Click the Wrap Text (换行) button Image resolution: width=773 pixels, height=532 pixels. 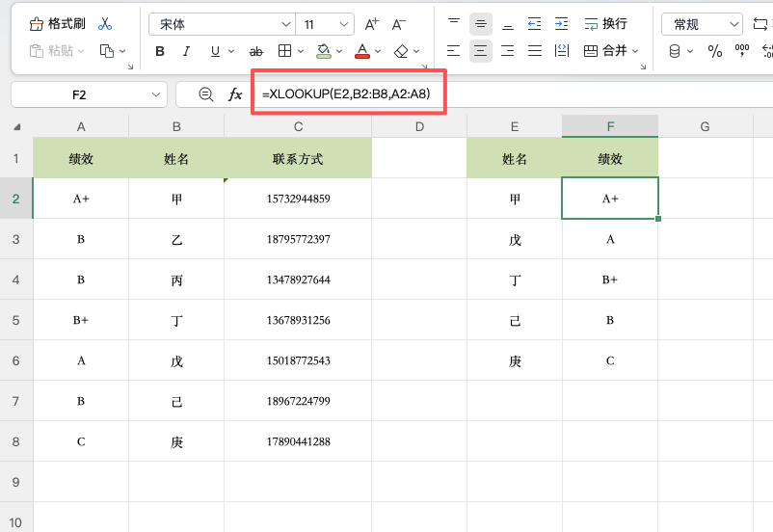pyautogui.click(x=606, y=24)
